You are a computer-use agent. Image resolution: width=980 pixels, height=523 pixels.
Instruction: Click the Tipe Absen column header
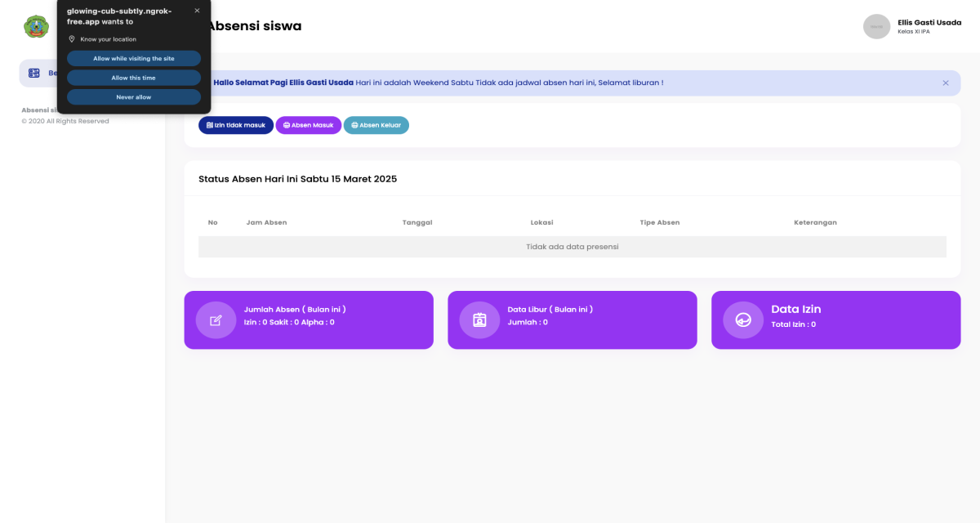coord(660,222)
